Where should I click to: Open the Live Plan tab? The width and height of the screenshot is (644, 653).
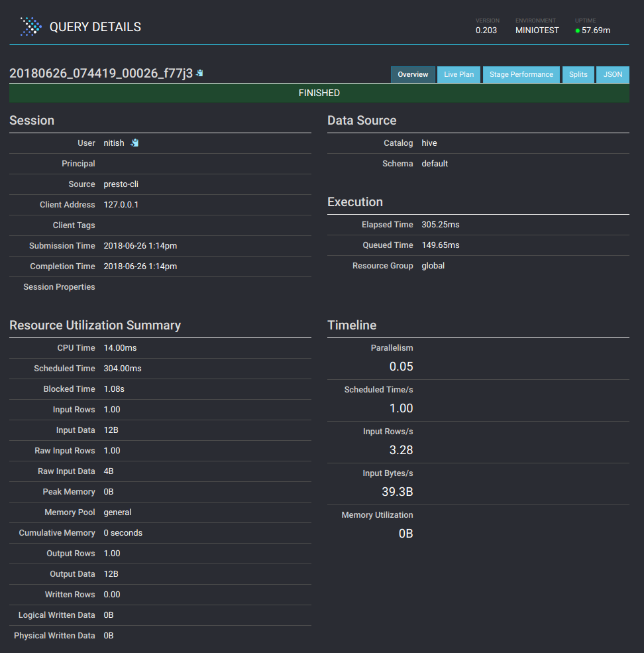click(x=458, y=74)
